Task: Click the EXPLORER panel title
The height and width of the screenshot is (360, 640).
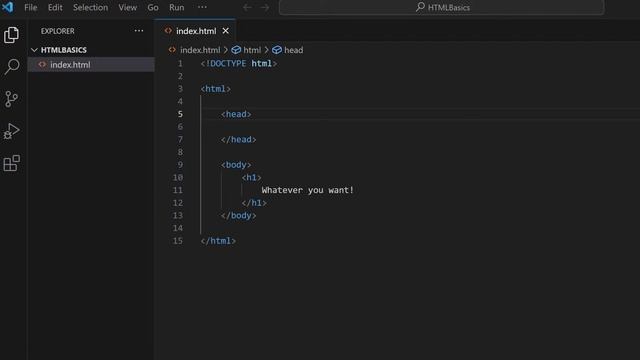Action: pyautogui.click(x=58, y=31)
